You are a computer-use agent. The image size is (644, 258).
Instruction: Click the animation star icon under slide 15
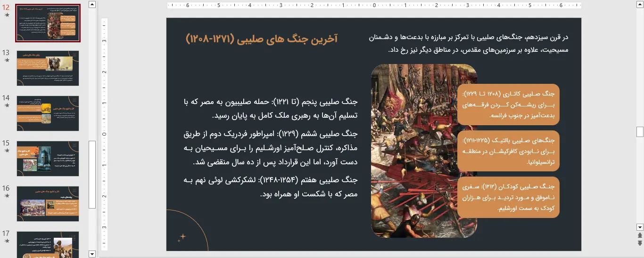7,151
